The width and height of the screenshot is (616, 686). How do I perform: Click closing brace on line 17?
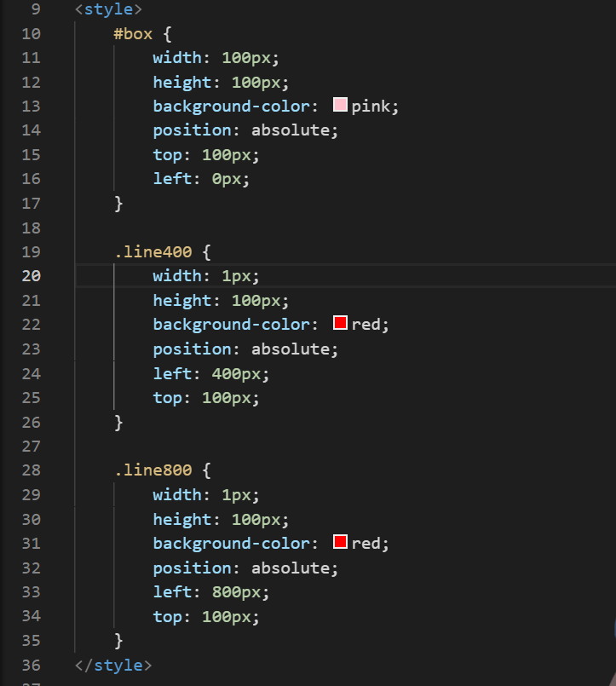coord(118,204)
